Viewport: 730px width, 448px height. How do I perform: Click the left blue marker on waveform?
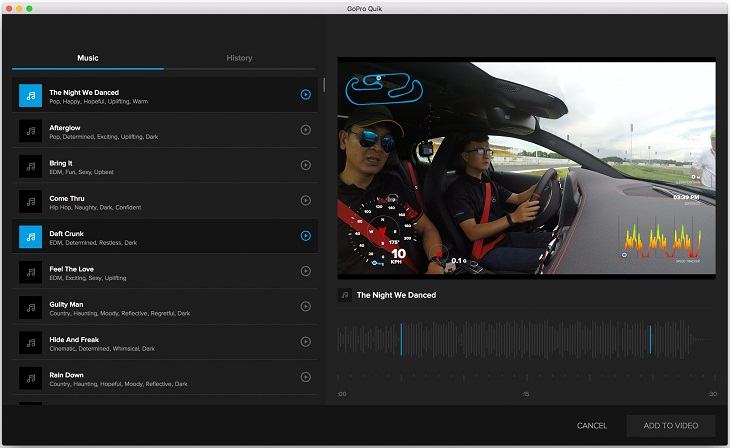[x=401, y=340]
